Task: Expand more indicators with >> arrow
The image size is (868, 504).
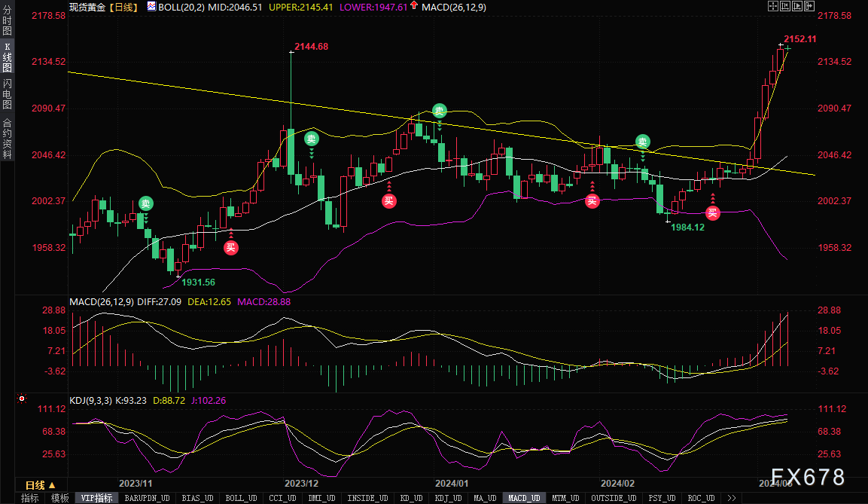Action: pos(731,498)
